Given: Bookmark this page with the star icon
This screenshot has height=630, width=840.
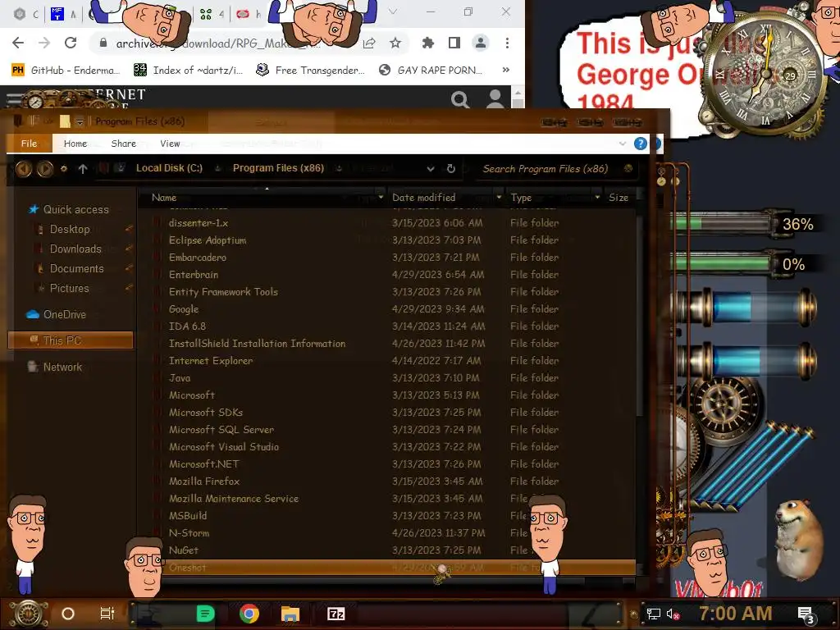Looking at the screenshot, I should 395,43.
